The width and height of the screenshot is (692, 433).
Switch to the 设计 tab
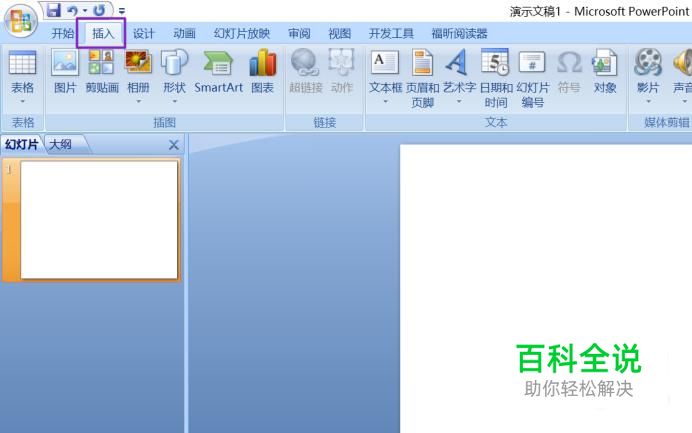[144, 33]
